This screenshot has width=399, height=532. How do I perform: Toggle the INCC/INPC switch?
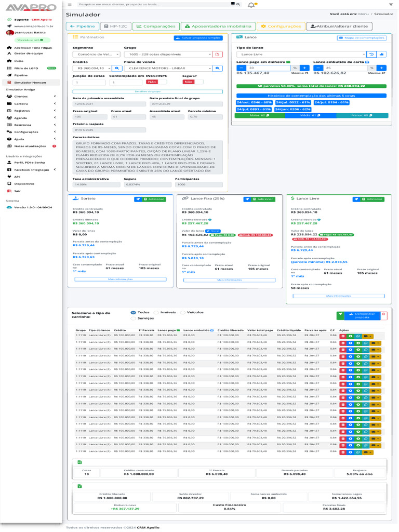(x=152, y=82)
